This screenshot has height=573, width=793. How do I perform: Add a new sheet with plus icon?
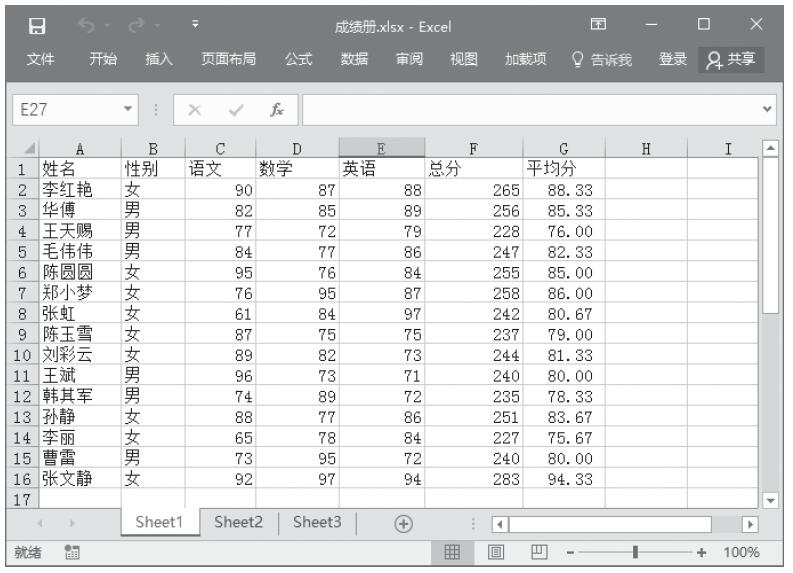pos(403,523)
